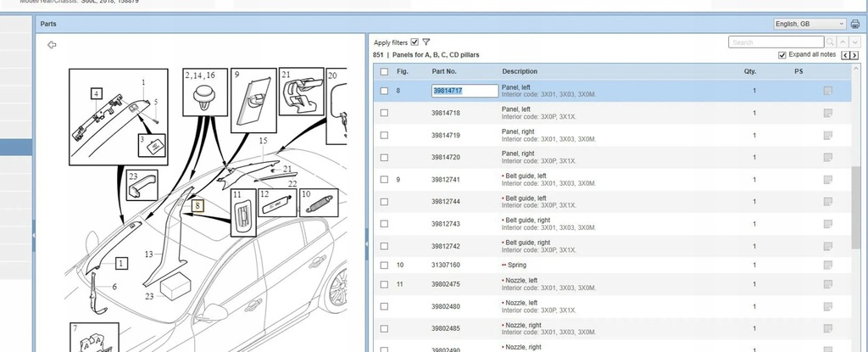868x352 pixels.
Task: Click the inset labeled 3
Action: (152, 145)
